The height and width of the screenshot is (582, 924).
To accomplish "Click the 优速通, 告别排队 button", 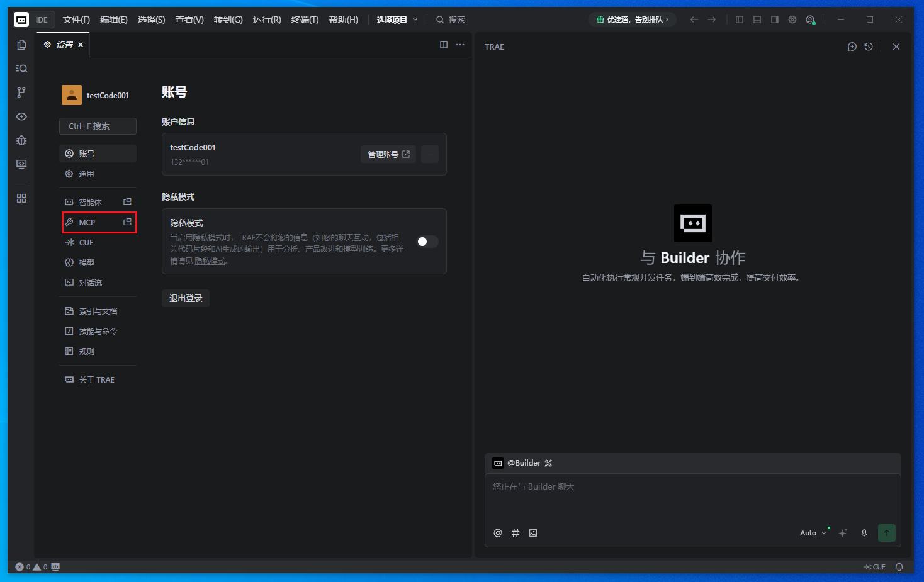I will click(x=633, y=20).
